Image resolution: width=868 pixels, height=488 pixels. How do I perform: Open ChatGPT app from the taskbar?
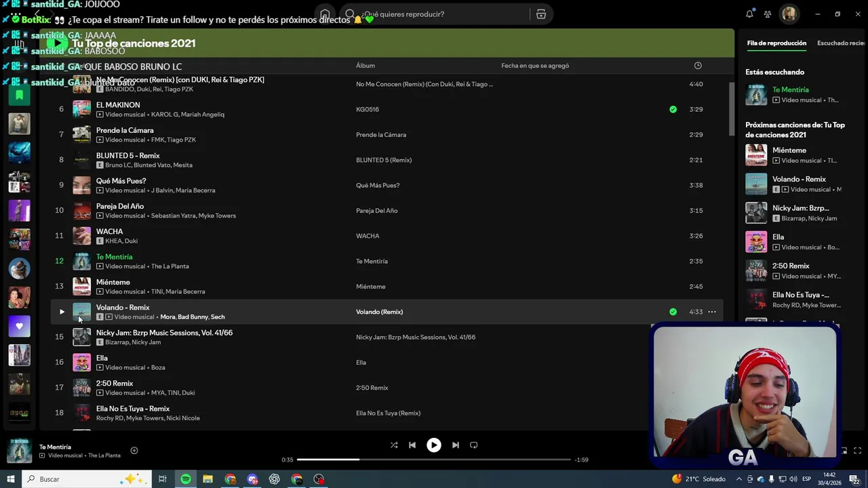pos(275,479)
